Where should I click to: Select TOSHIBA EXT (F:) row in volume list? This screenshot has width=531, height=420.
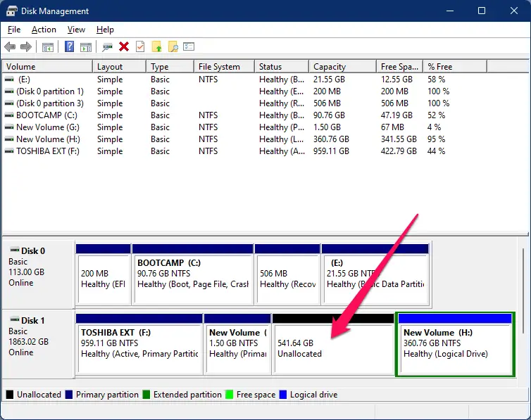(48, 151)
